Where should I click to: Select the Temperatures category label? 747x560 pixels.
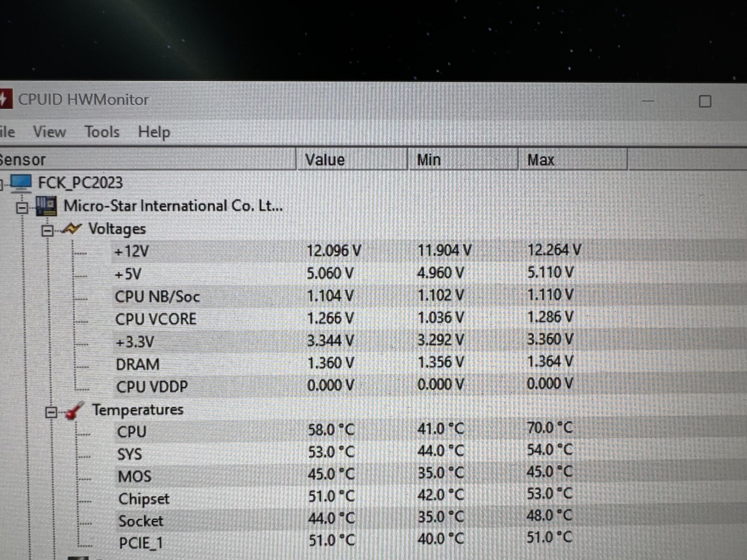(138, 410)
